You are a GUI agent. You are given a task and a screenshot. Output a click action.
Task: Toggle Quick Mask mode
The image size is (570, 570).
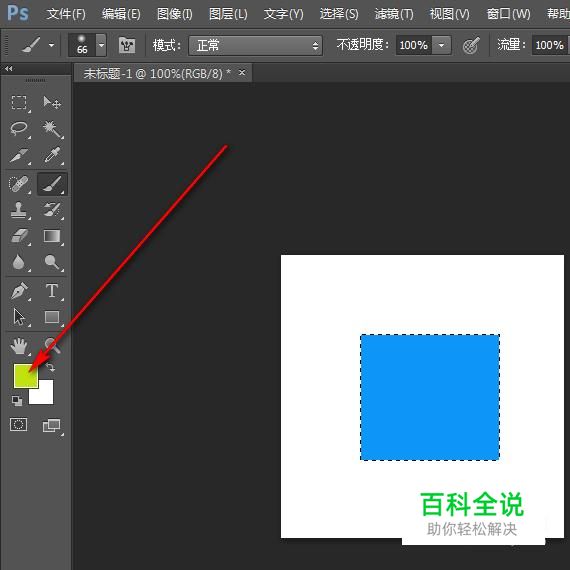point(19,424)
